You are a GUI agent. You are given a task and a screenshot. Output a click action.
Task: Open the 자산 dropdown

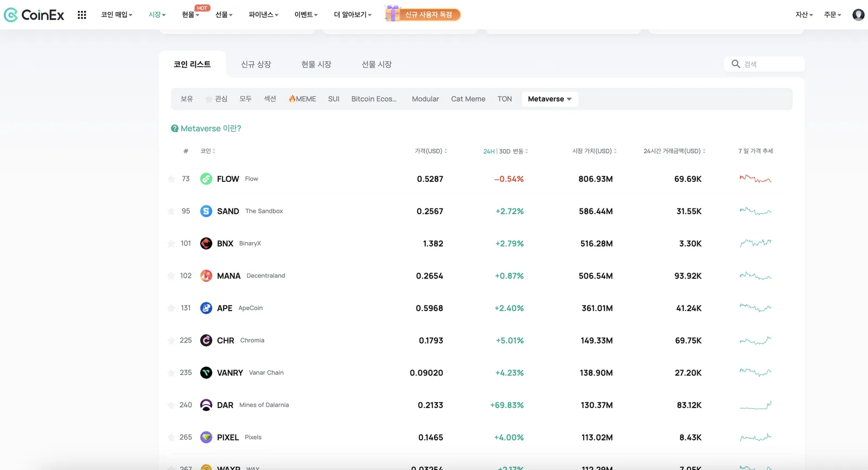click(x=804, y=15)
